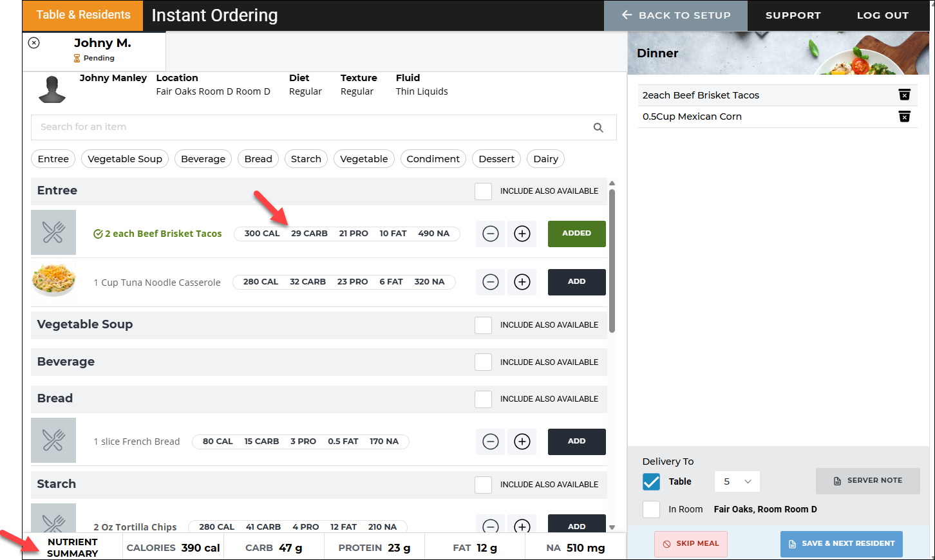Click Skip Meal button
The width and height of the screenshot is (935, 560).
pyautogui.click(x=691, y=544)
